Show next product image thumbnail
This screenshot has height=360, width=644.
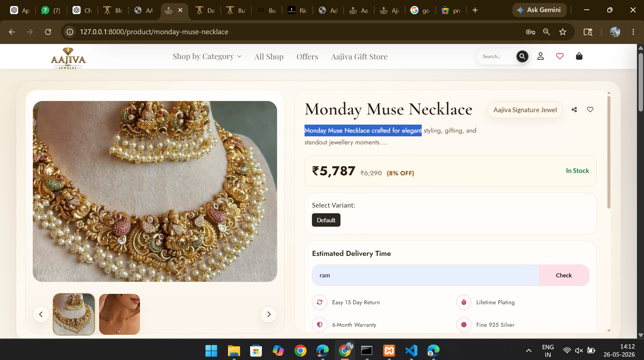[269, 314]
